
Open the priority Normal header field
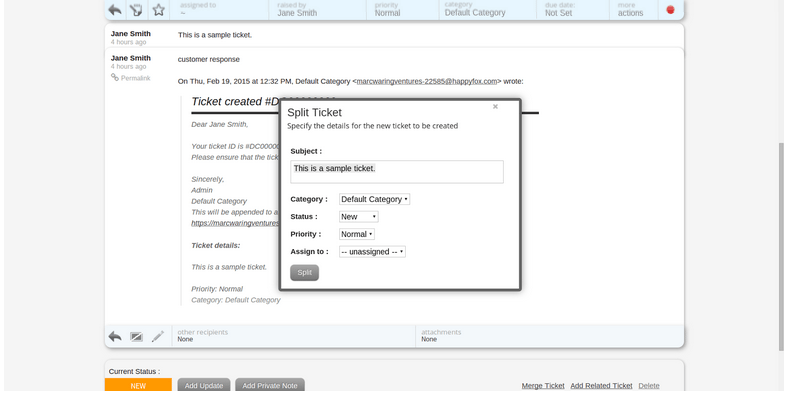click(x=403, y=9)
